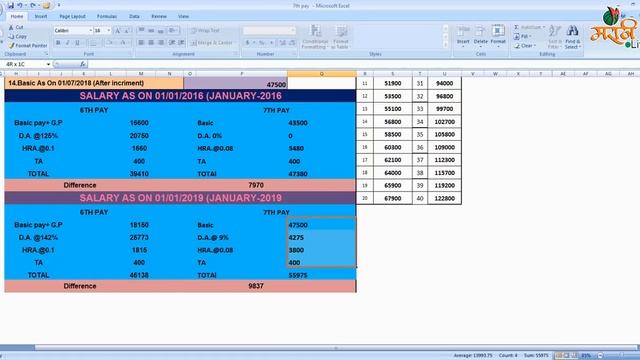Align text right in cells

(x=161, y=42)
